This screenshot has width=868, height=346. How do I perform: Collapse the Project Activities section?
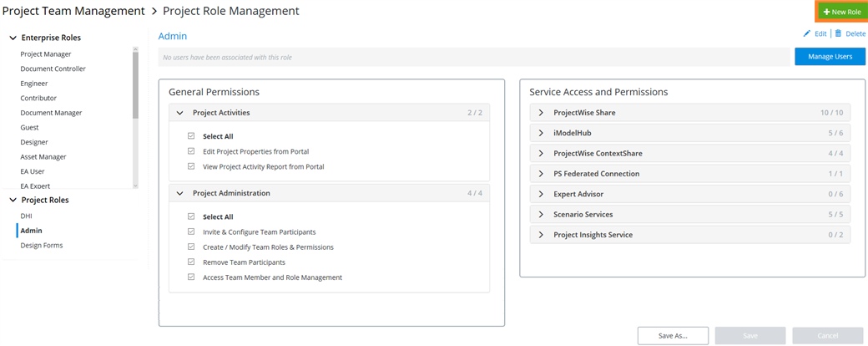pos(179,113)
